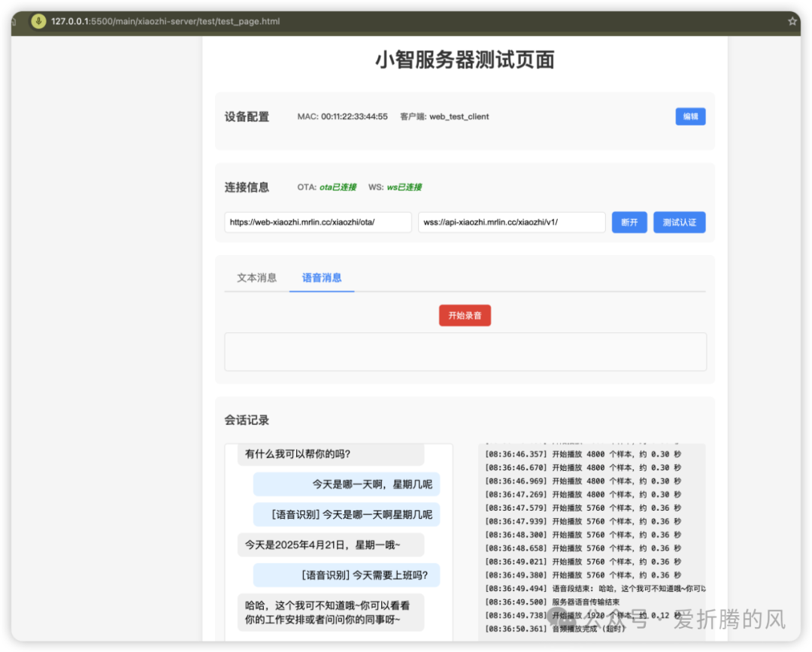Click the 测试认证 button

pyautogui.click(x=679, y=222)
